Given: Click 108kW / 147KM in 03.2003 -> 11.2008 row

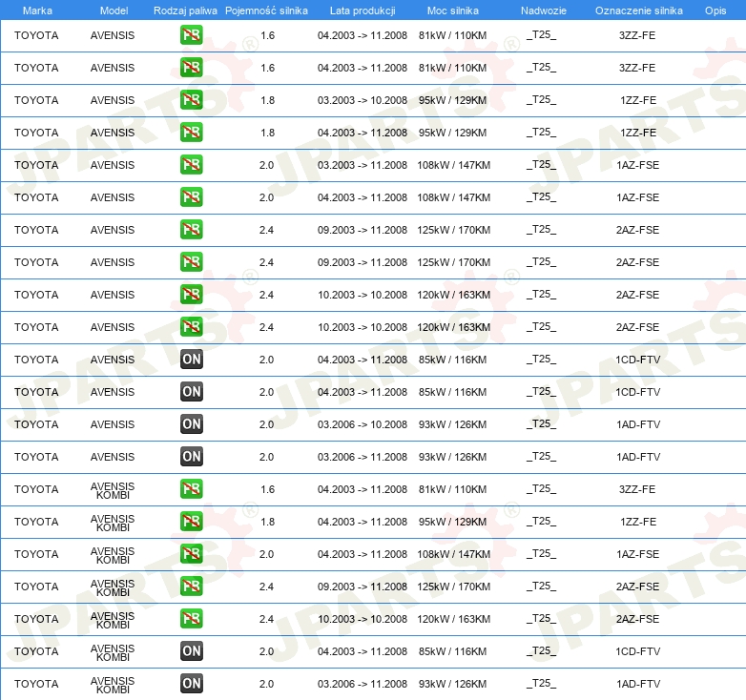Looking at the screenshot, I should [x=454, y=165].
